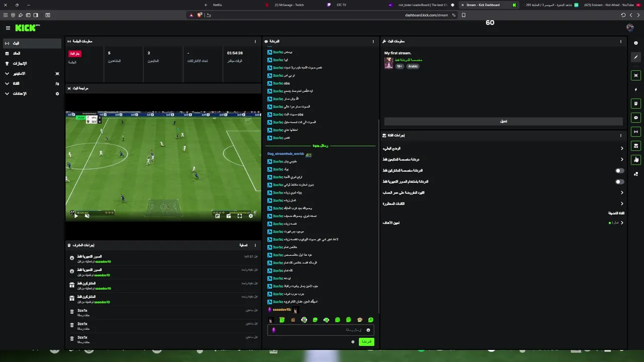
Task: Click the info icon in right toolbar
Action: point(636,43)
